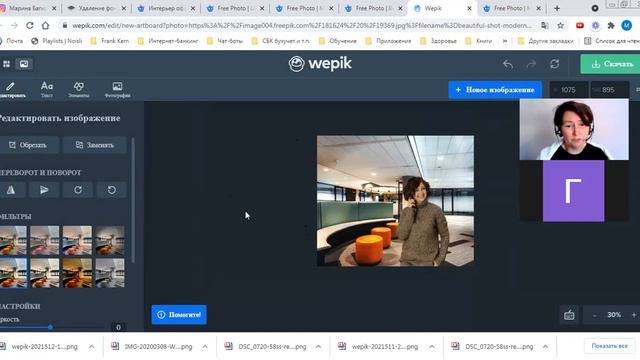Zoom out with the minus button
The height and width of the screenshot is (360, 640).
(x=594, y=315)
